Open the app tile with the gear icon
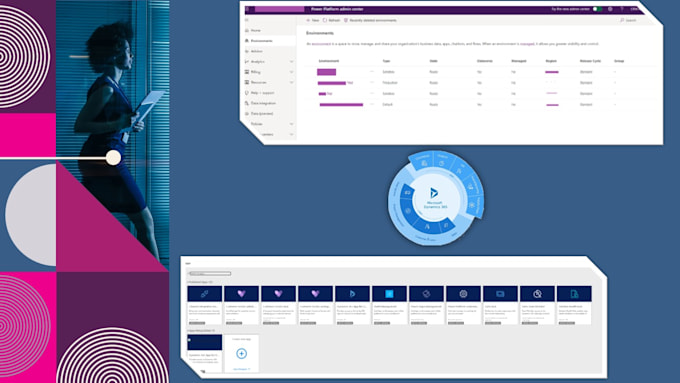The height and width of the screenshot is (383, 680). coord(463,305)
